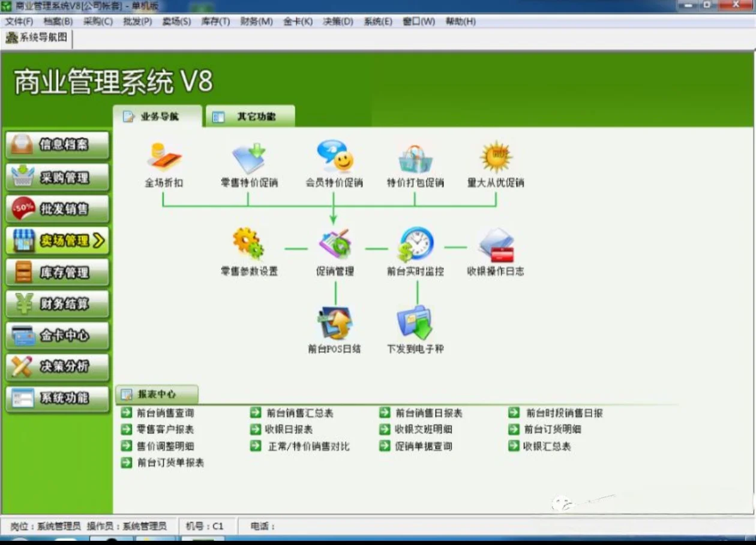Open the 前台POS日结 icon
The height and width of the screenshot is (545, 756).
tap(335, 322)
